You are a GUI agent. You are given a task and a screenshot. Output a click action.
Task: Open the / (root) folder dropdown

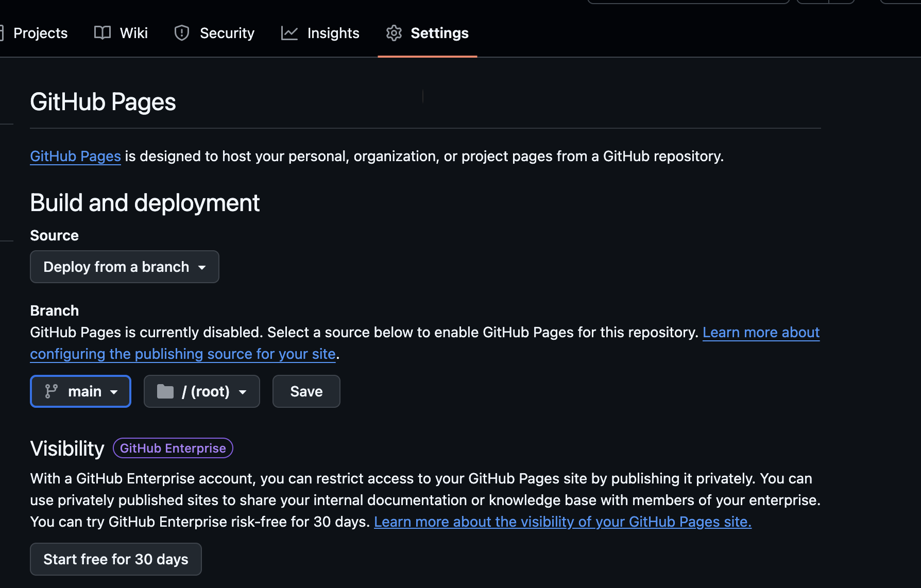coord(202,391)
